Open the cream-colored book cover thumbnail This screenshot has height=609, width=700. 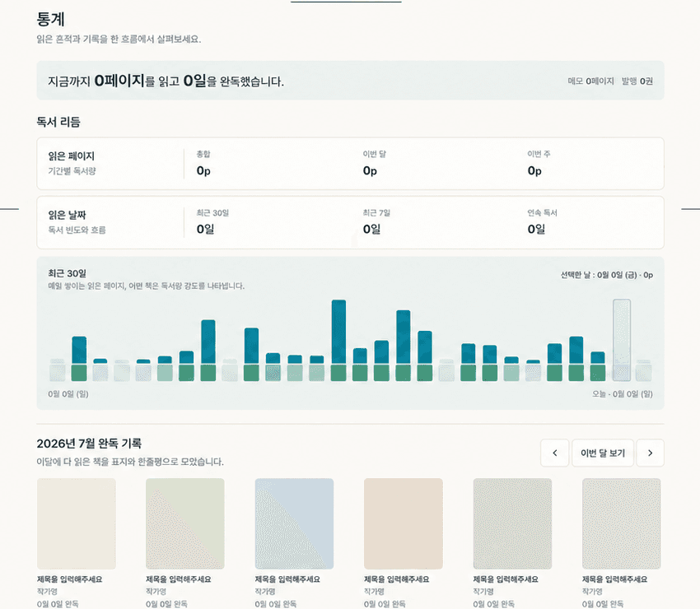tap(77, 523)
